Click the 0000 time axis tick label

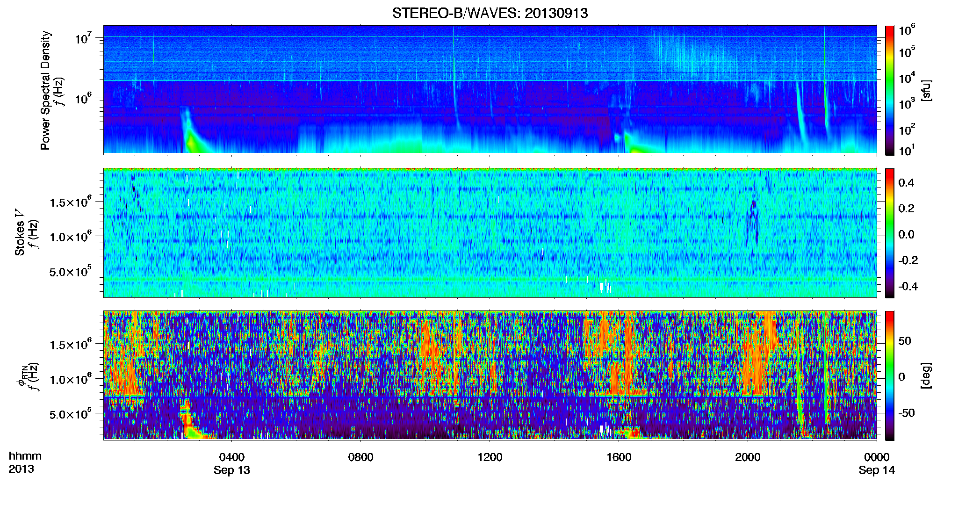[877, 457]
